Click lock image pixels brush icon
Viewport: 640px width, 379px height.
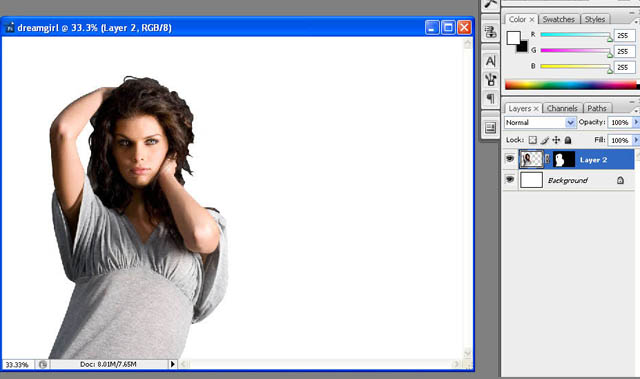544,140
